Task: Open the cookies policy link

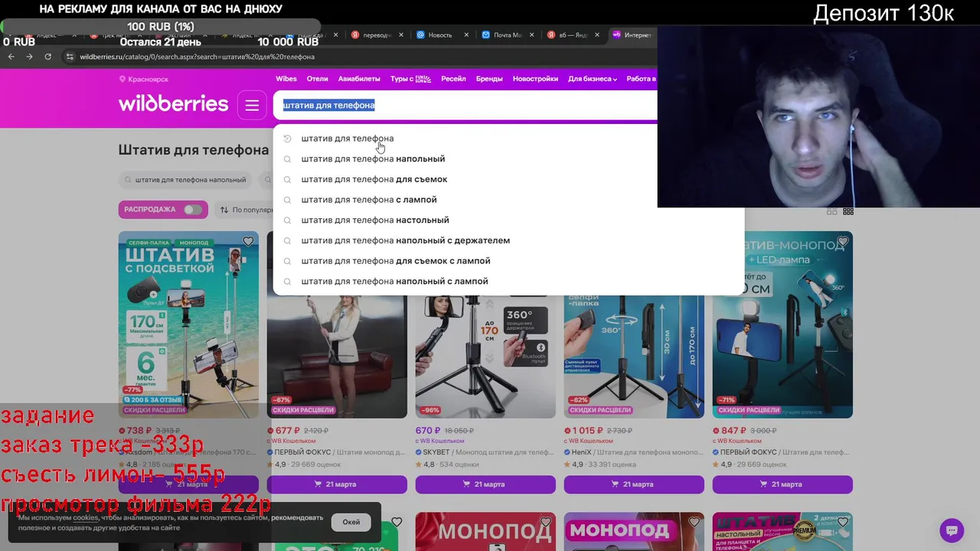Action: [86, 518]
